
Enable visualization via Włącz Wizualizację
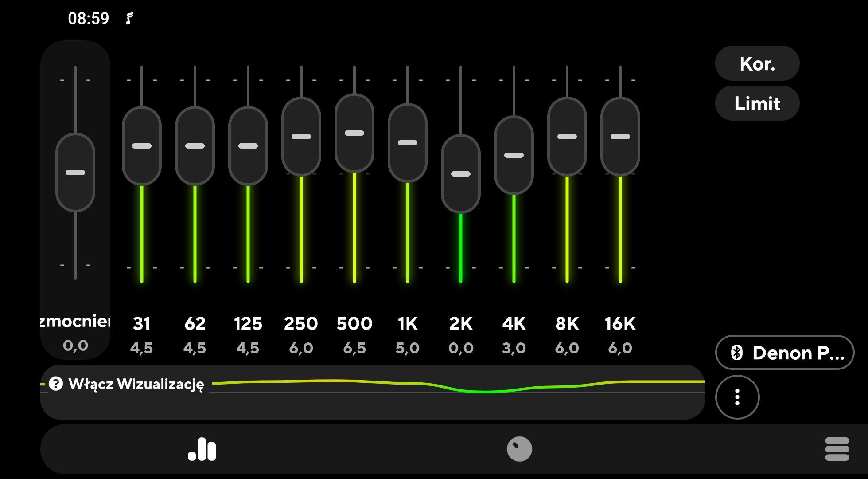pos(136,384)
